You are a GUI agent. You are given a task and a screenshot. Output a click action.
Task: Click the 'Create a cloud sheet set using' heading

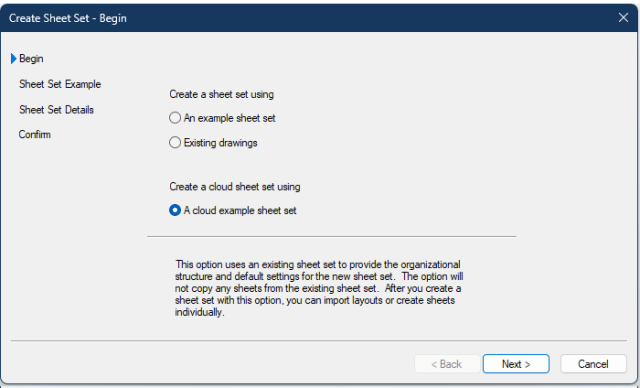[235, 187]
